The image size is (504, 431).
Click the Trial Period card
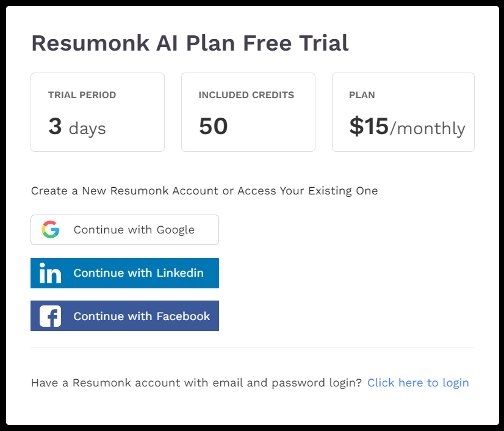coord(98,112)
